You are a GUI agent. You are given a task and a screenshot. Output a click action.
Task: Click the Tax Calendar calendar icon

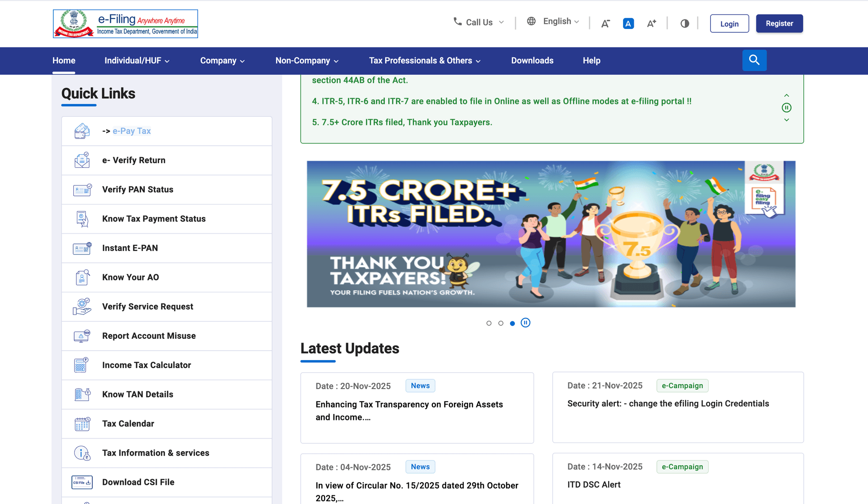[82, 423]
